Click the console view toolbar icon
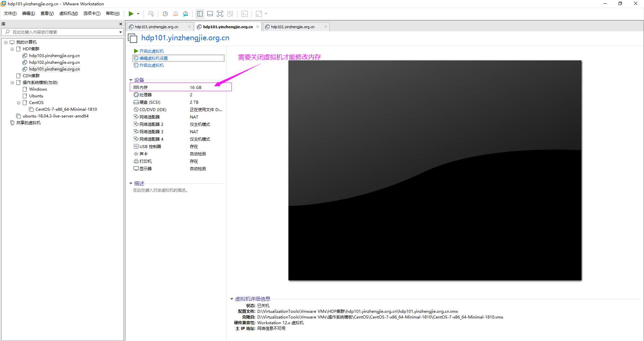 pyautogui.click(x=245, y=14)
